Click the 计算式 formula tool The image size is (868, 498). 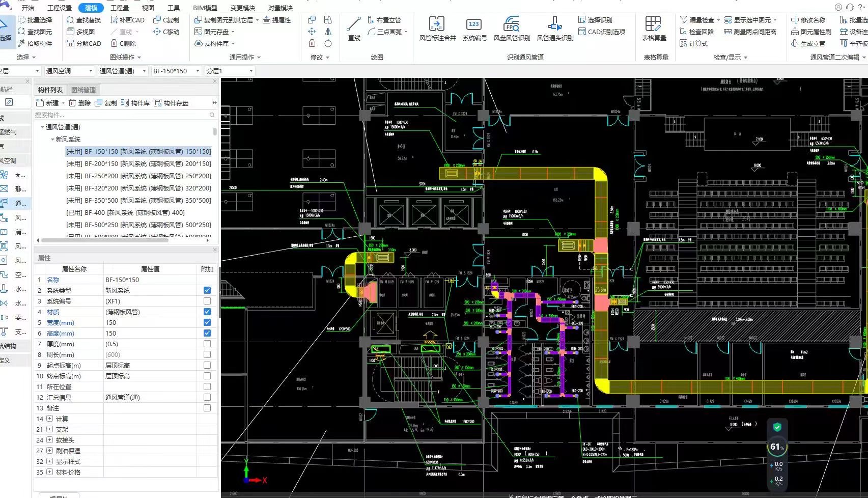pos(693,43)
